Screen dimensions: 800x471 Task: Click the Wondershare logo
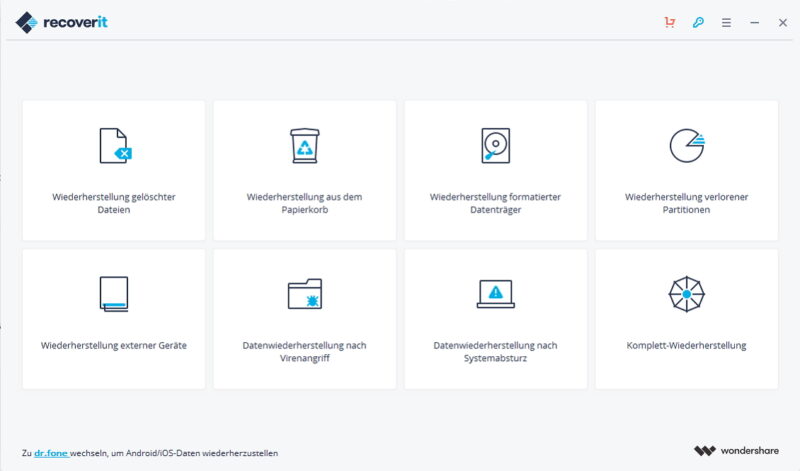point(736,451)
